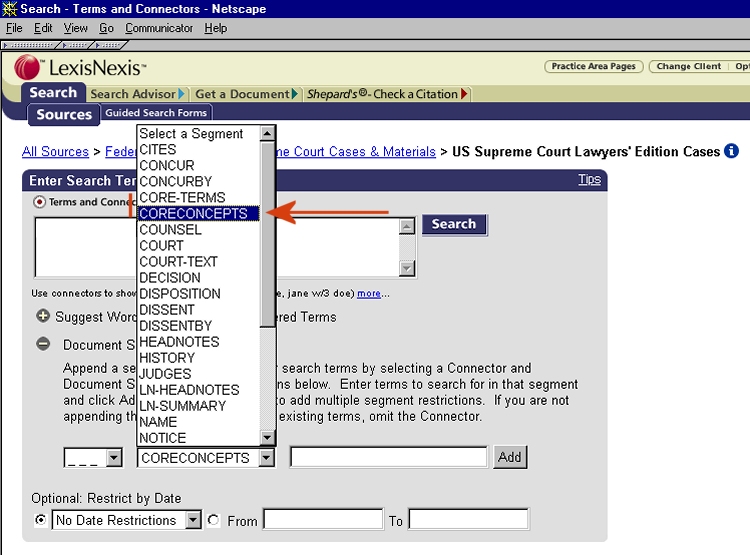Viewport: 750px width, 555px height.
Task: Choose DECISION in the segment list
Action: point(199,278)
